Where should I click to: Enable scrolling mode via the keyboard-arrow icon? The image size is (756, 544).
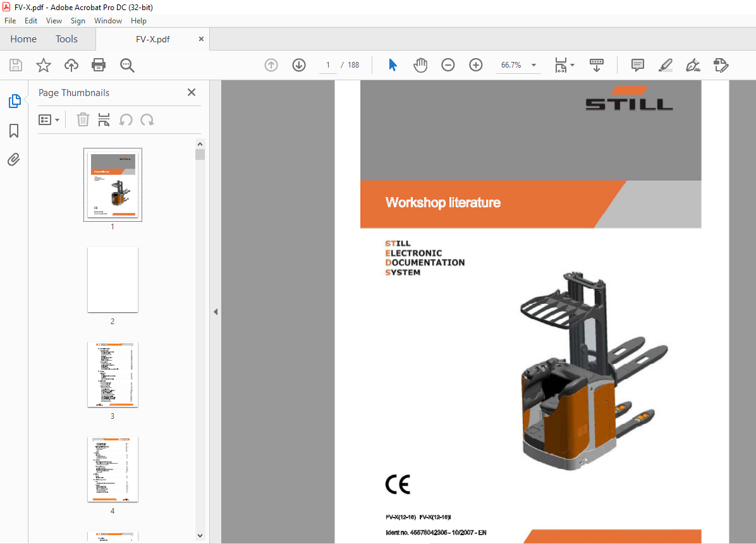[x=597, y=65]
